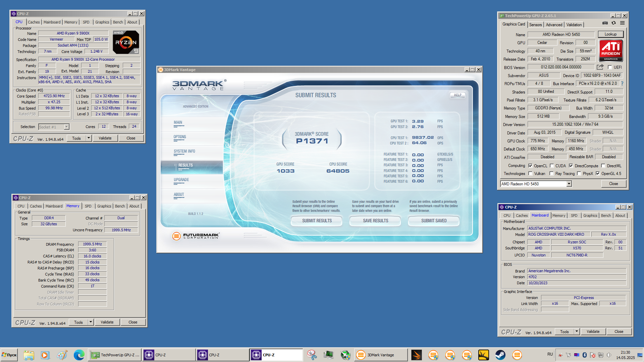Click the yellow and black taskbar icon
644x362 pixels.
[484, 355]
